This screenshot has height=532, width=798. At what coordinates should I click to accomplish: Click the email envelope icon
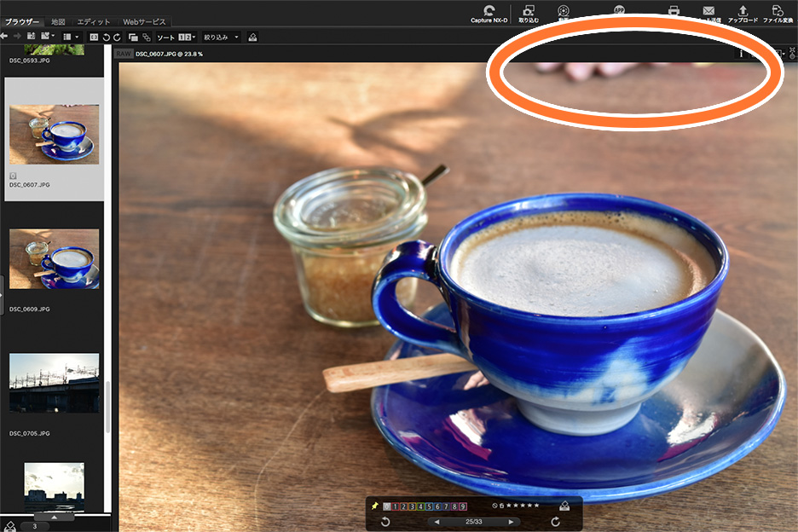point(708,11)
